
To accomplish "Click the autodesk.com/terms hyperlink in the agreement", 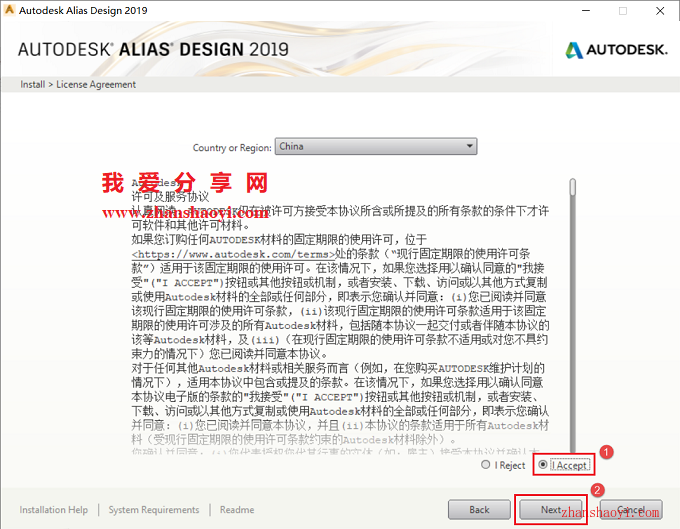I will (x=234, y=254).
